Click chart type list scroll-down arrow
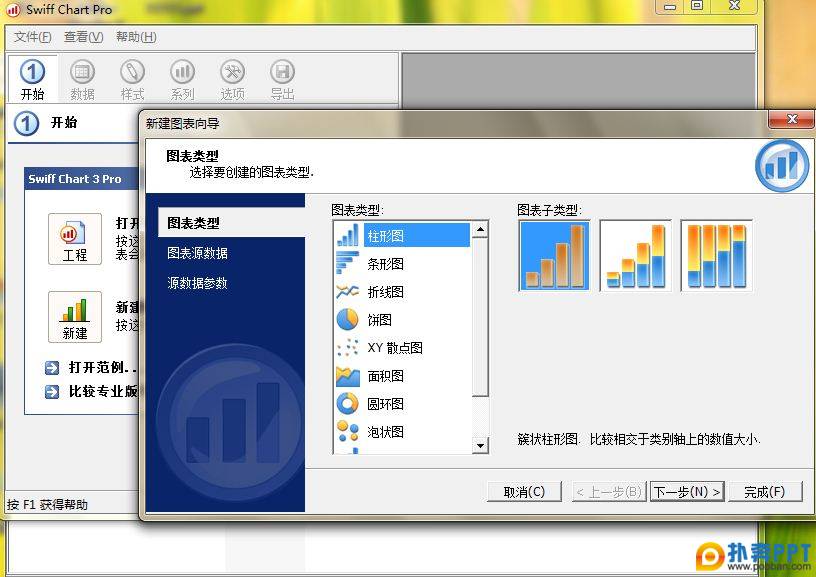Screen dimensions: 816x577 pos(480,445)
